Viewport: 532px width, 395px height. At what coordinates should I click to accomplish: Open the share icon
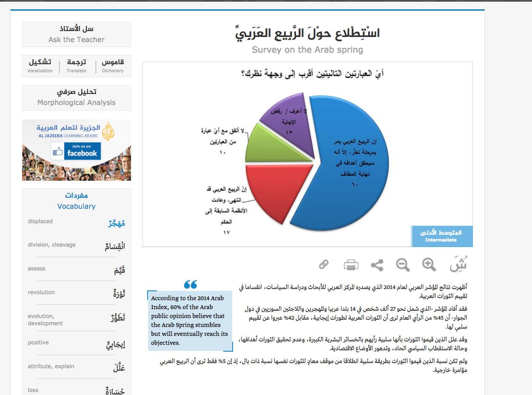point(377,265)
